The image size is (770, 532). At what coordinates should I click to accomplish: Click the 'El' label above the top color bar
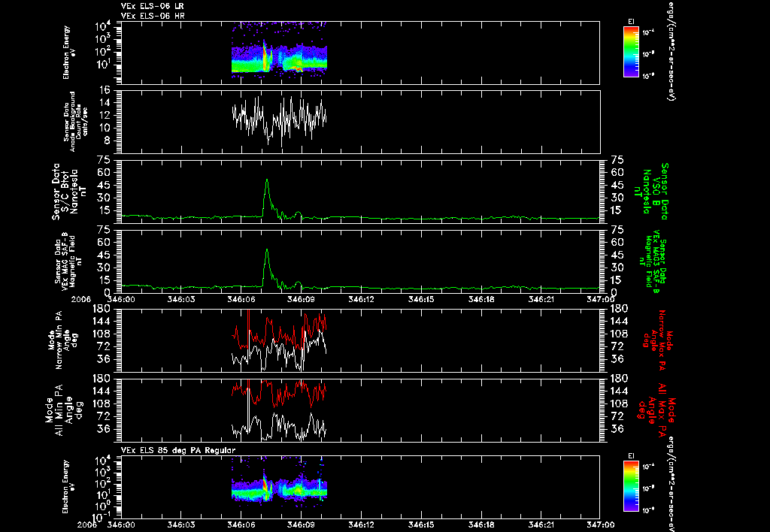pyautogui.click(x=631, y=22)
